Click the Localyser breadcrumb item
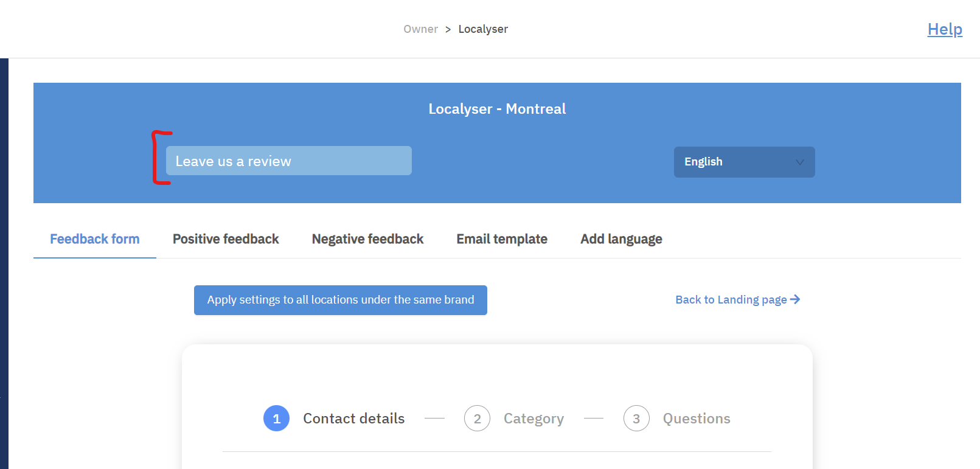 (483, 29)
